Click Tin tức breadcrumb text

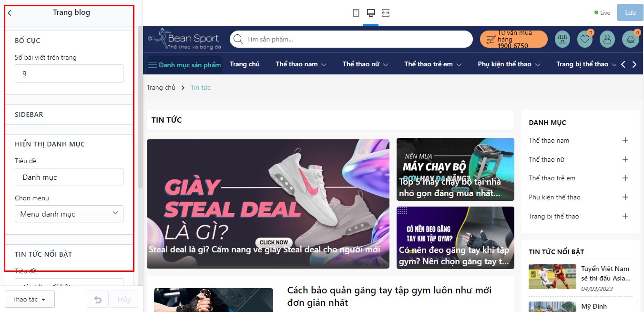coord(200,87)
